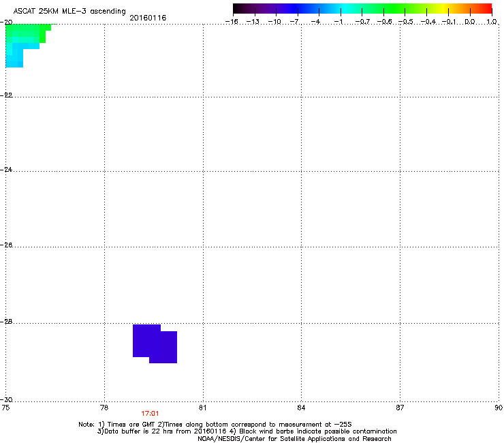Click the longitude label 84
This screenshot has height=443, width=504.
click(x=301, y=408)
